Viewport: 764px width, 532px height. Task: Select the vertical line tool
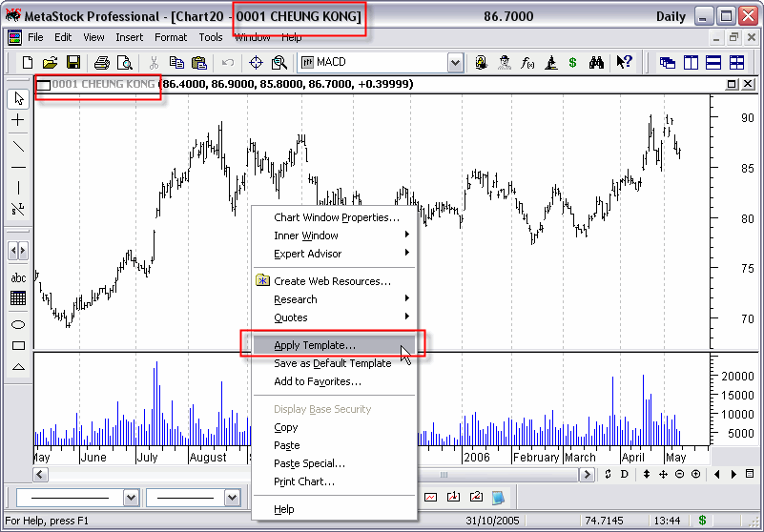18,188
